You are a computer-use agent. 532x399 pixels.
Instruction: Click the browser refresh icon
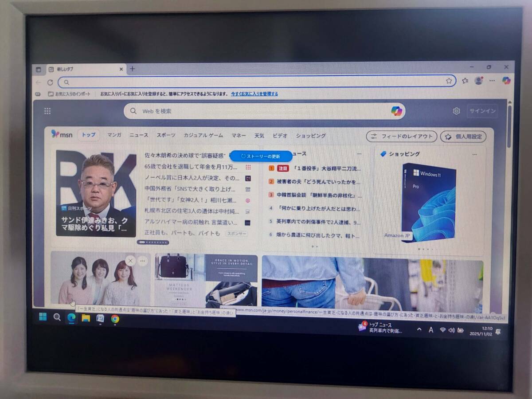coord(51,82)
